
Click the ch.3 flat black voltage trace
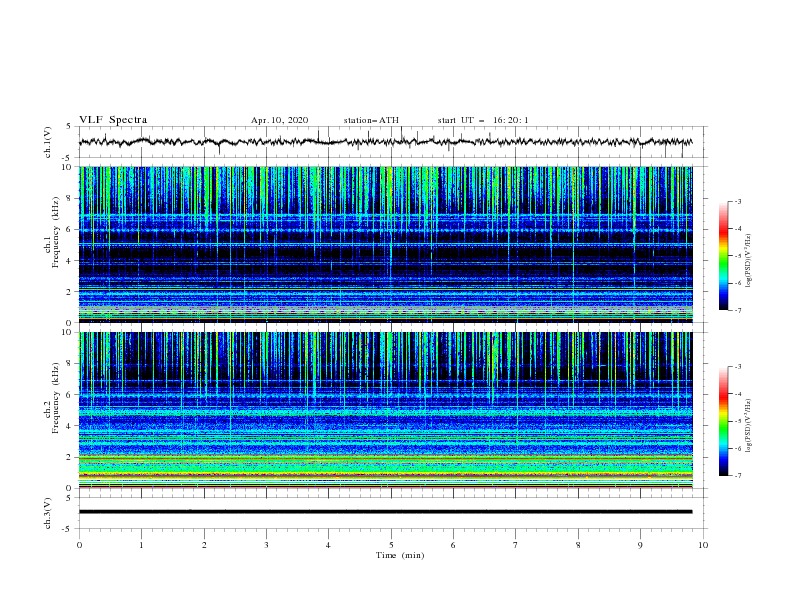pos(385,512)
